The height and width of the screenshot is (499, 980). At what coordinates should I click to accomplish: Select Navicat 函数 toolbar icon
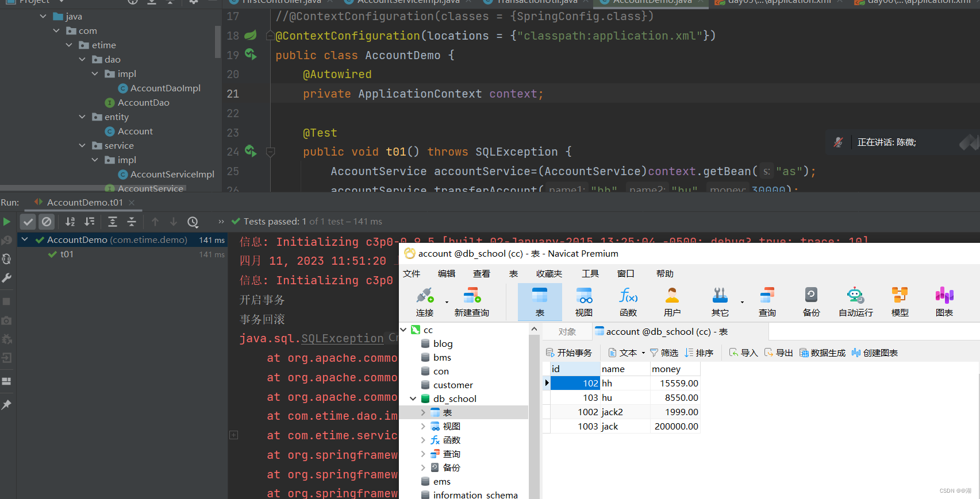(628, 302)
